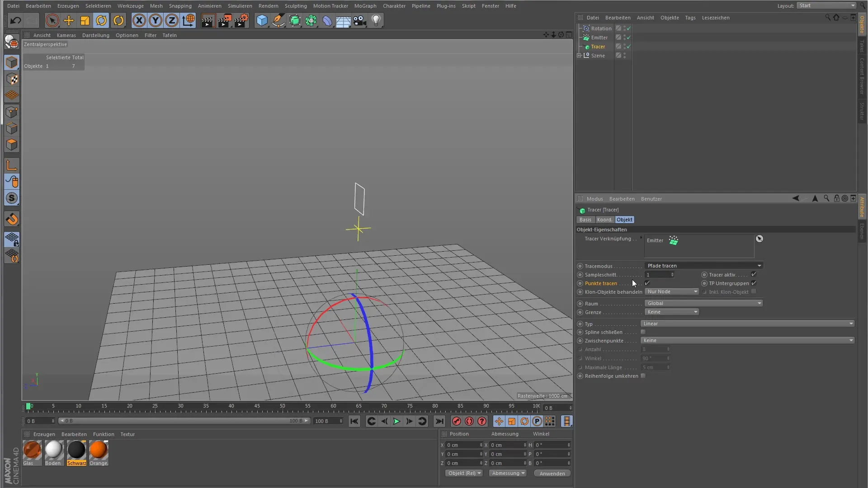
Task: Click Make Editable icon in left toolbar
Action: [12, 42]
